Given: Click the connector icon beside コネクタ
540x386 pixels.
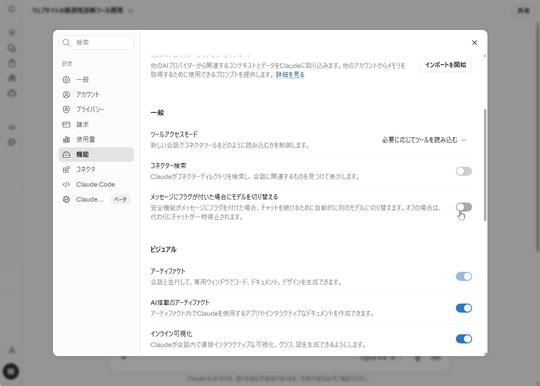Looking at the screenshot, I should pyautogui.click(x=66, y=169).
